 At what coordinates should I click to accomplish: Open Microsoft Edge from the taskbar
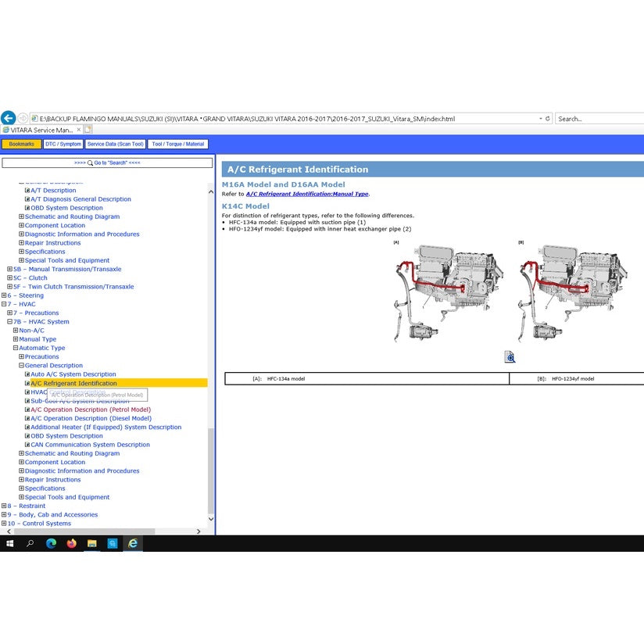point(51,544)
